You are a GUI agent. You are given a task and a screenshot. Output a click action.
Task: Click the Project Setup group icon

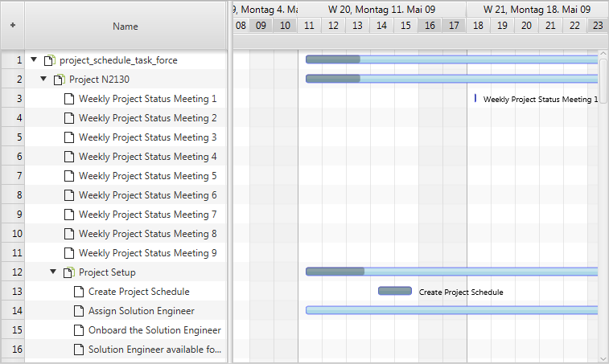tap(68, 272)
